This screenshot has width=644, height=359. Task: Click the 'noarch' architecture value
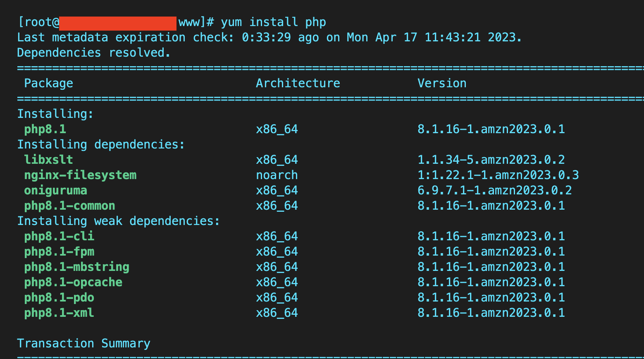(x=277, y=175)
